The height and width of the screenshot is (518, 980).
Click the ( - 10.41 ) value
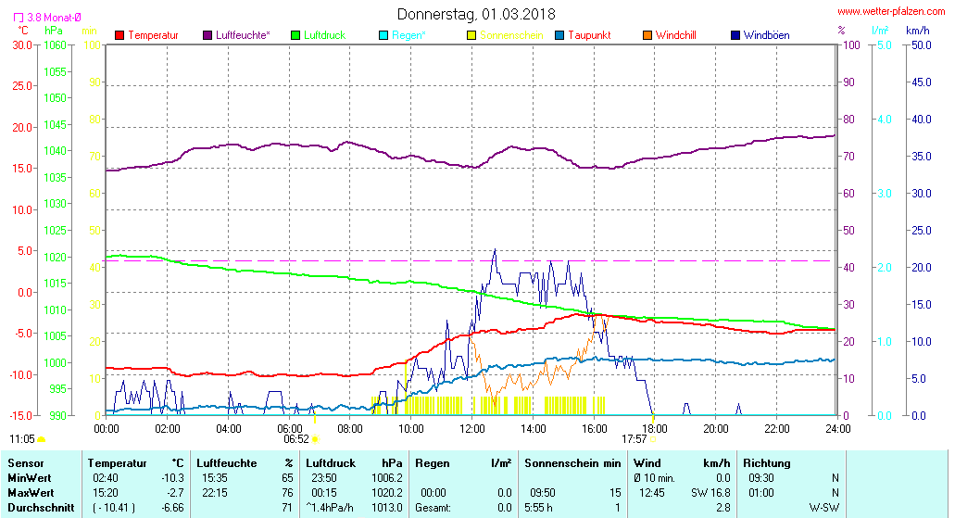pyautogui.click(x=114, y=508)
